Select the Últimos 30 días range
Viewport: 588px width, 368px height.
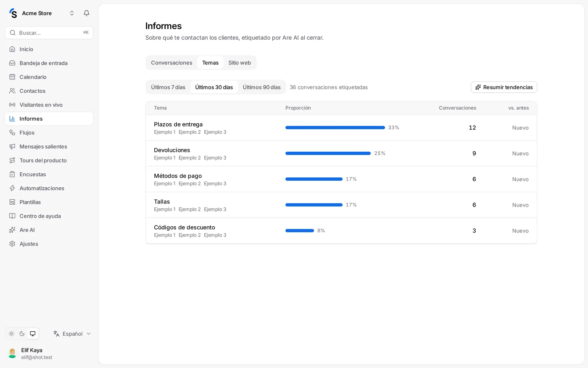click(214, 87)
